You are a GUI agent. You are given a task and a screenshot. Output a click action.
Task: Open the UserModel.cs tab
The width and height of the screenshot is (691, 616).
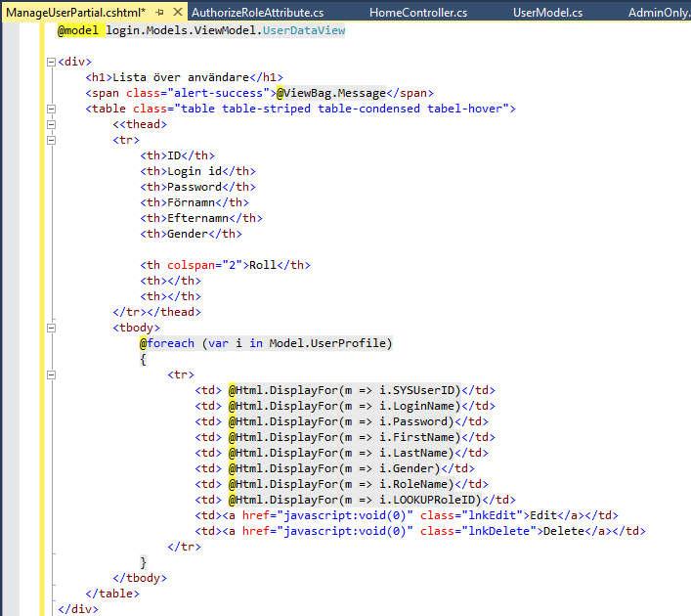[547, 13]
